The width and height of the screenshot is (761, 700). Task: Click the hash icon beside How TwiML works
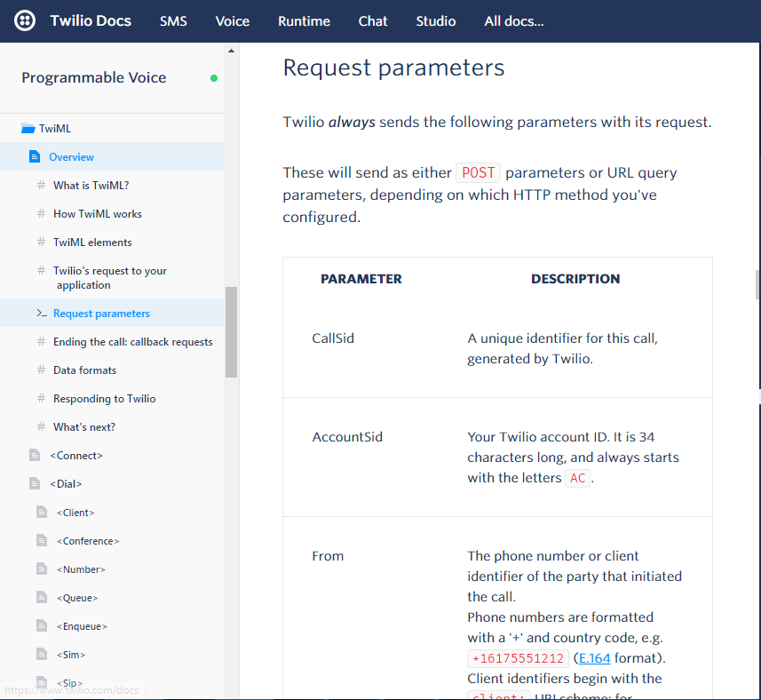pyautogui.click(x=41, y=213)
